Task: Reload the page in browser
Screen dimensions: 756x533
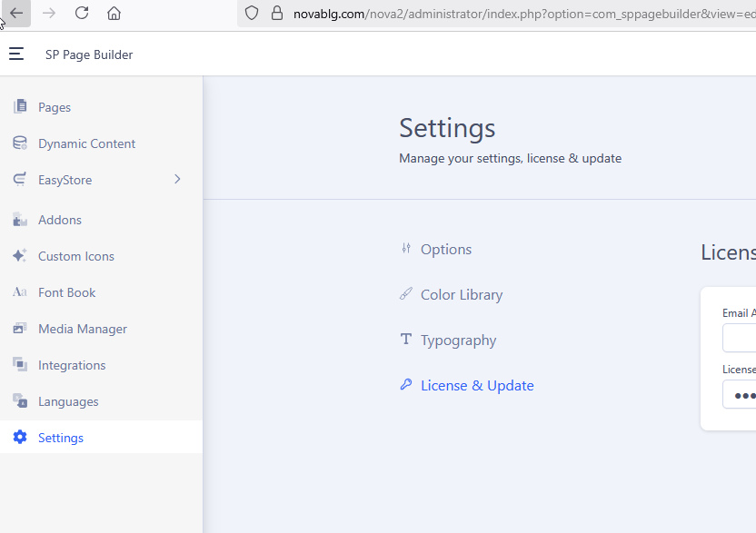Action: [x=82, y=13]
